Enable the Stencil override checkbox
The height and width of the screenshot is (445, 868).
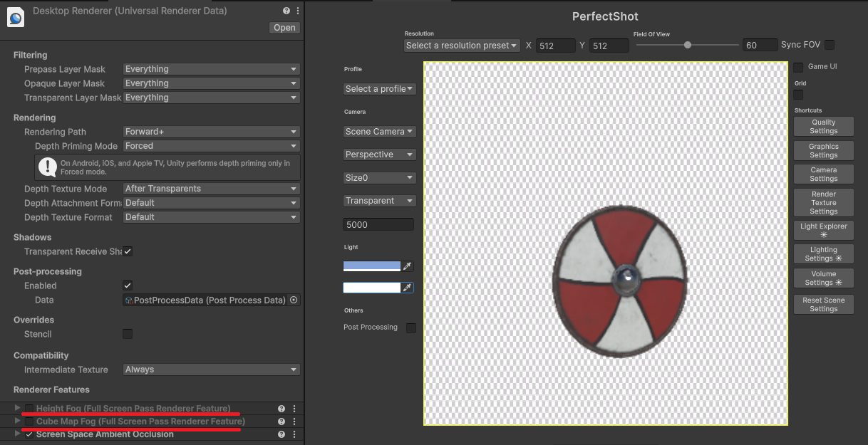pos(128,334)
